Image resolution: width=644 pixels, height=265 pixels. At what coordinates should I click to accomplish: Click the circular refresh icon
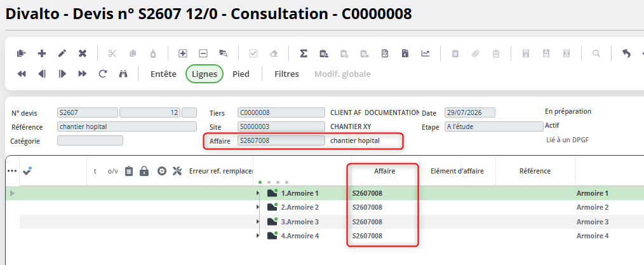[x=103, y=74]
